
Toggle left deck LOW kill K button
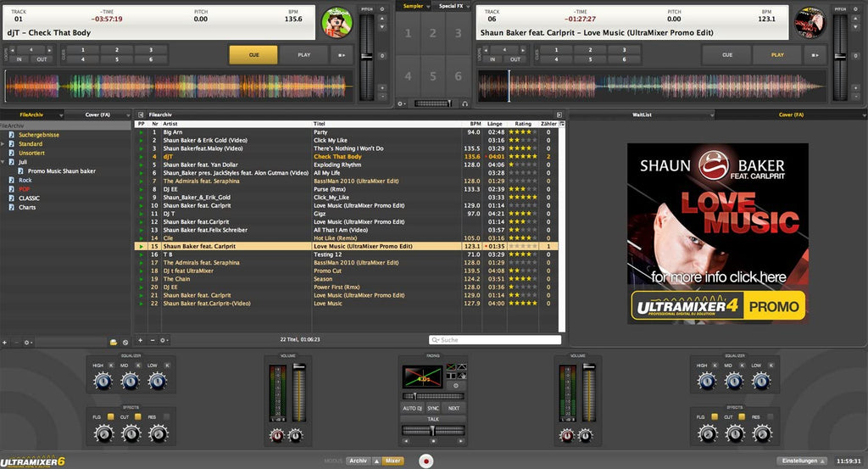coord(167,366)
